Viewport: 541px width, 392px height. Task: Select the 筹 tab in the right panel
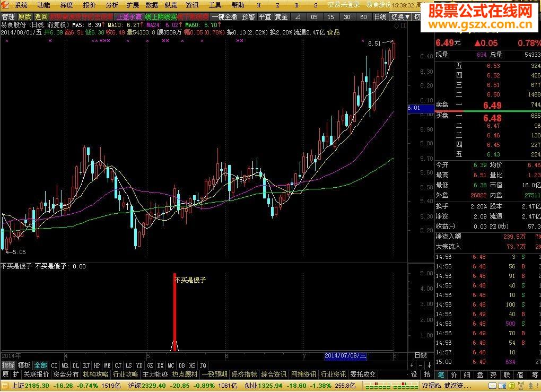click(x=535, y=374)
